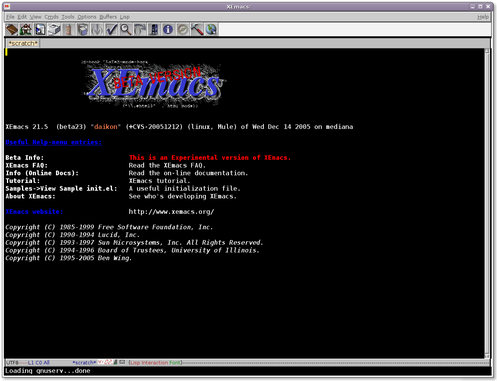
Task: Click the blue checkmark toolbar icon
Action: point(111,30)
